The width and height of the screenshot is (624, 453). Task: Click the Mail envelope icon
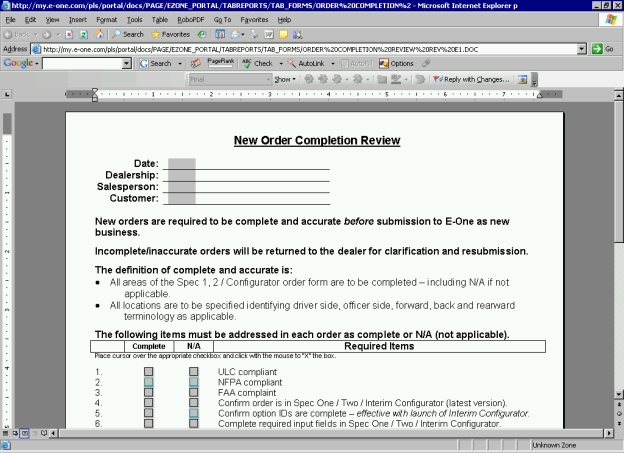[x=236, y=35]
